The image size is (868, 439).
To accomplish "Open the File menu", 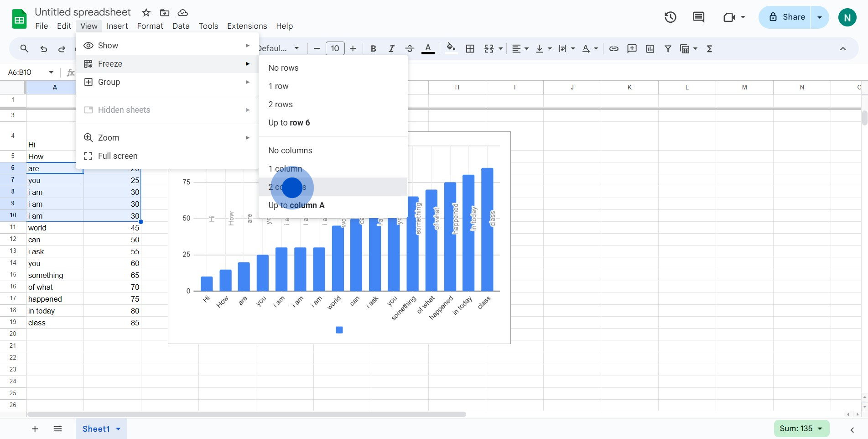I will click(x=42, y=26).
